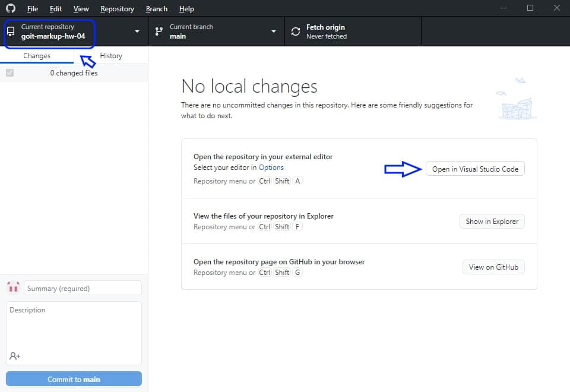Click the Never fetched status text
Screen dimensions: 570x392
327,36
